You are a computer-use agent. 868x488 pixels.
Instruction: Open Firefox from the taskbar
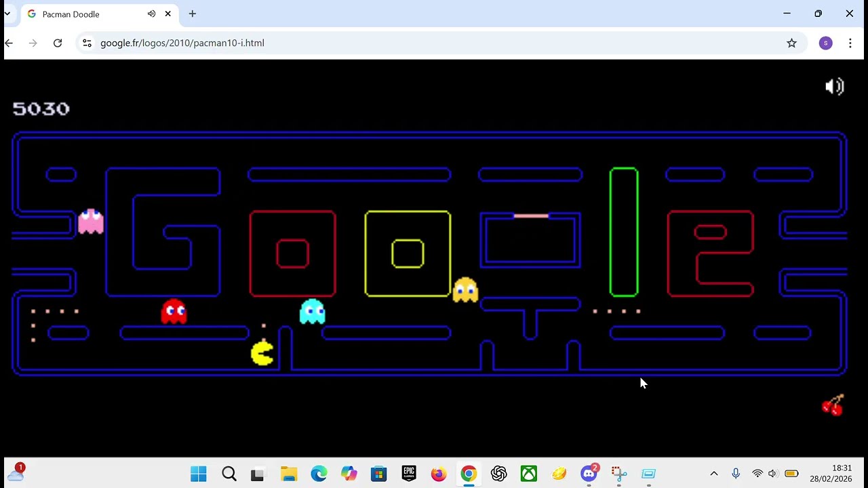(x=439, y=474)
